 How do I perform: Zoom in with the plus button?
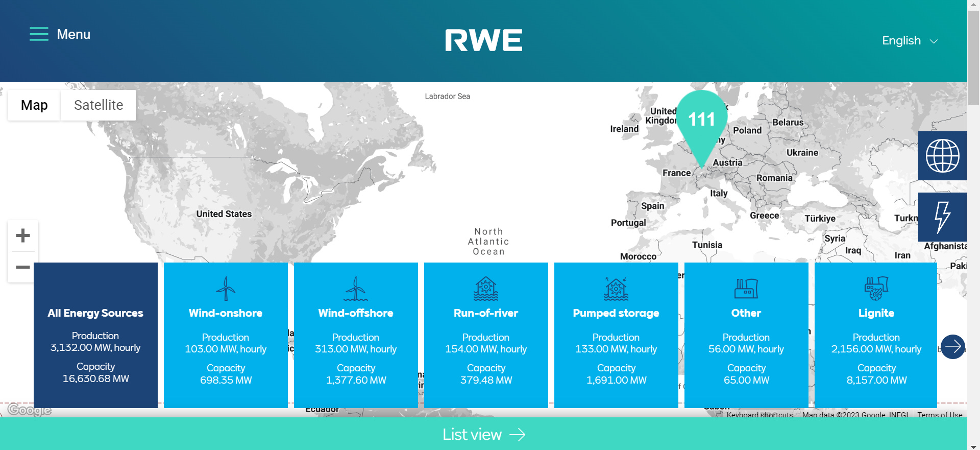[x=23, y=235]
